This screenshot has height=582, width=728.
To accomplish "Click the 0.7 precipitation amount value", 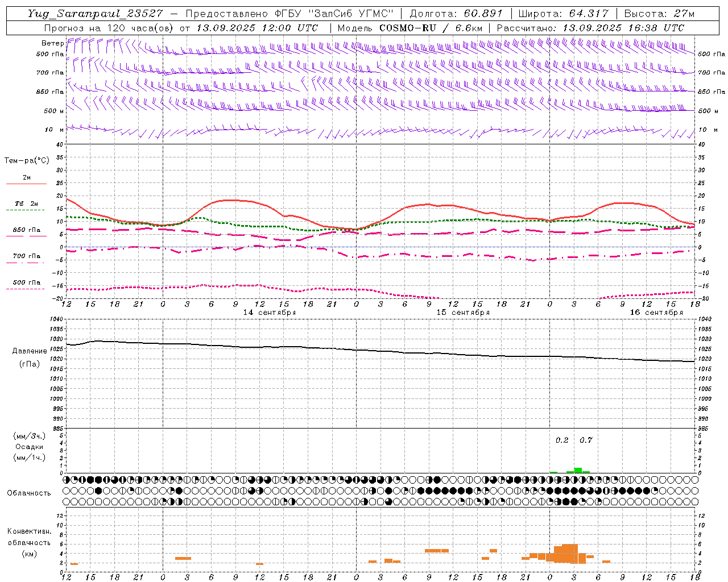I will tap(586, 440).
